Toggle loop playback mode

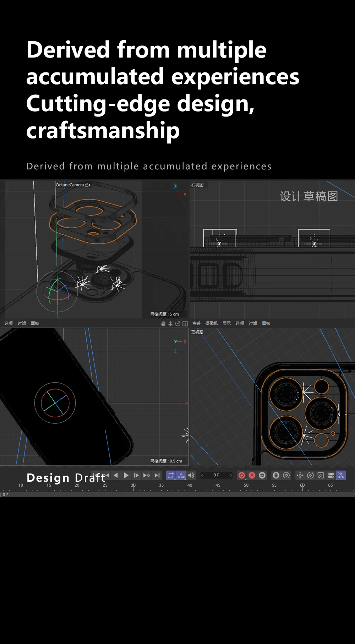[x=171, y=475]
